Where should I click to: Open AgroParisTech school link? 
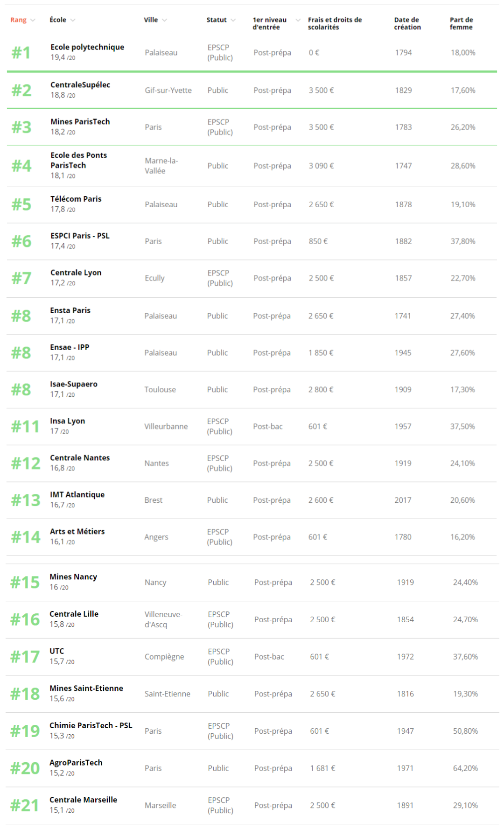tap(76, 763)
